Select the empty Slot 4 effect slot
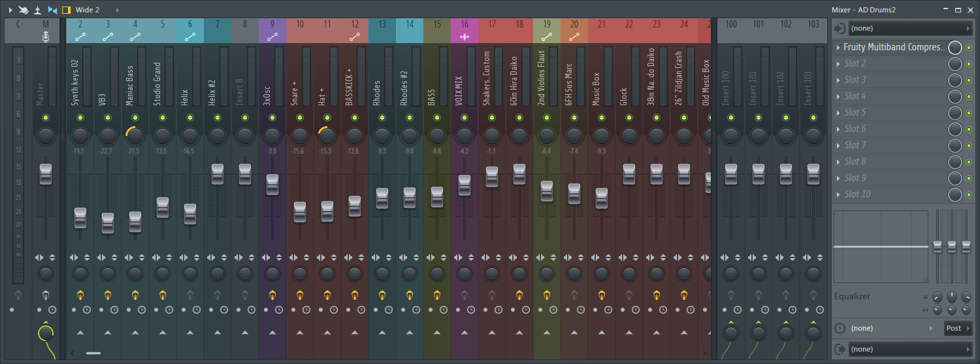Image resolution: width=980 pixels, height=364 pixels. [x=890, y=96]
